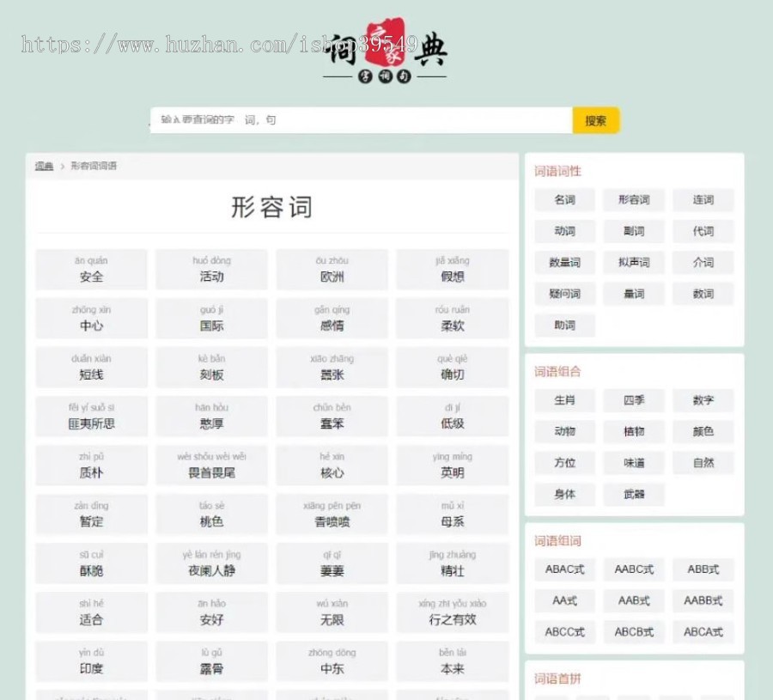Open the 嚣张 word card
Screen dimensions: 773x700
point(332,368)
